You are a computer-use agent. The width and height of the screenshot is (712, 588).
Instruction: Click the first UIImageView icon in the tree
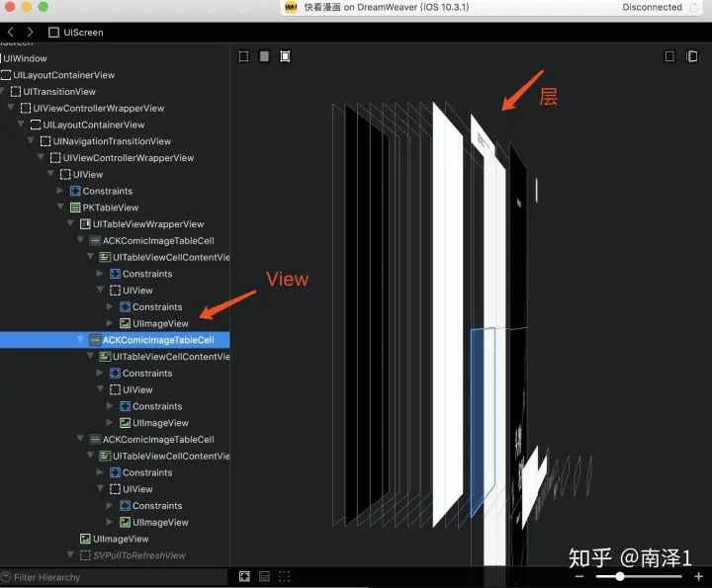[125, 323]
